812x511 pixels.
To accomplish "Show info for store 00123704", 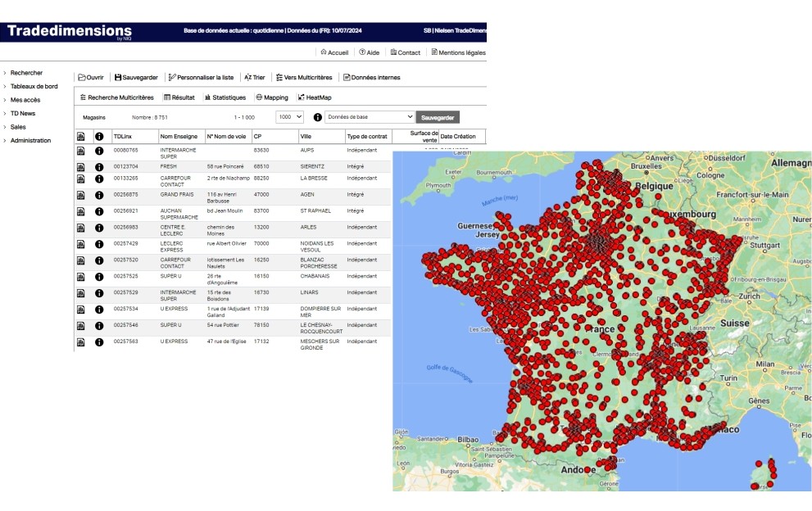I will coord(99,167).
